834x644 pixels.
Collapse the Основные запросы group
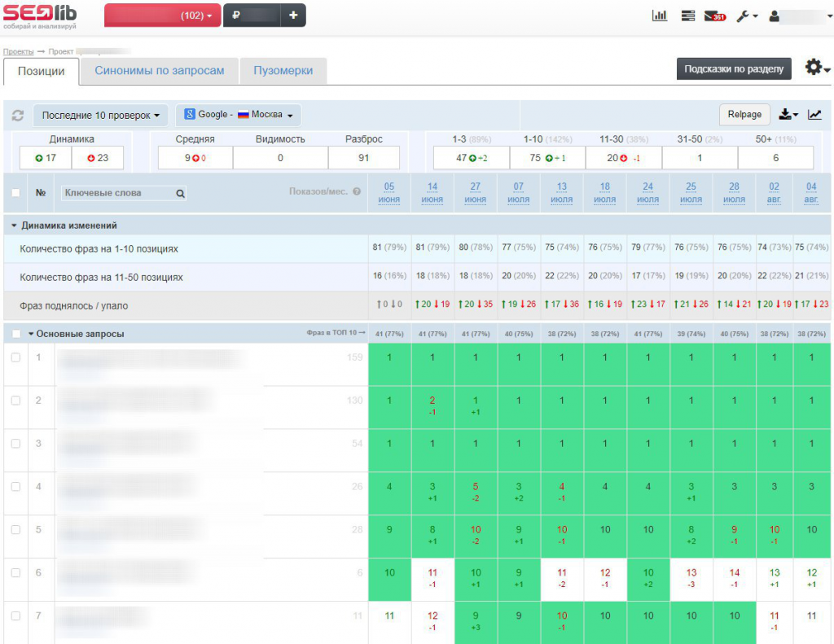pos(31,334)
